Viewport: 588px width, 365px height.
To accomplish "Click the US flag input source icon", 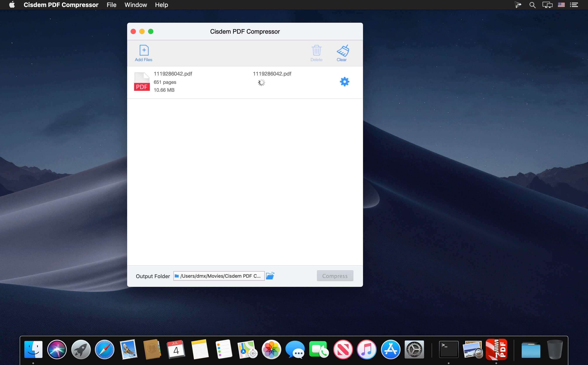I will (561, 5).
